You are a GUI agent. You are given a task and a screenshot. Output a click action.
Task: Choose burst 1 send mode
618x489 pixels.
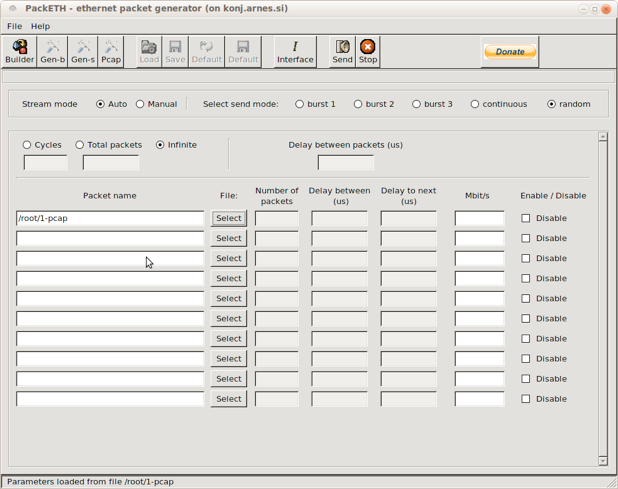[x=315, y=104]
